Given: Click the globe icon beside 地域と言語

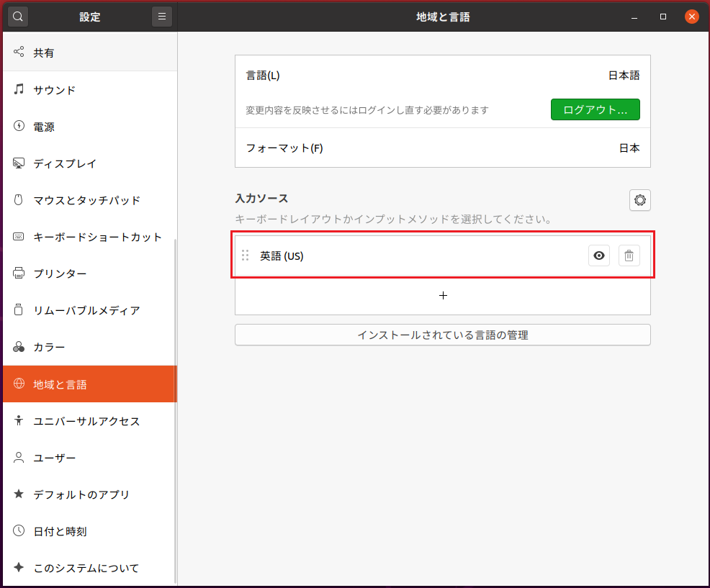Looking at the screenshot, I should tap(19, 384).
